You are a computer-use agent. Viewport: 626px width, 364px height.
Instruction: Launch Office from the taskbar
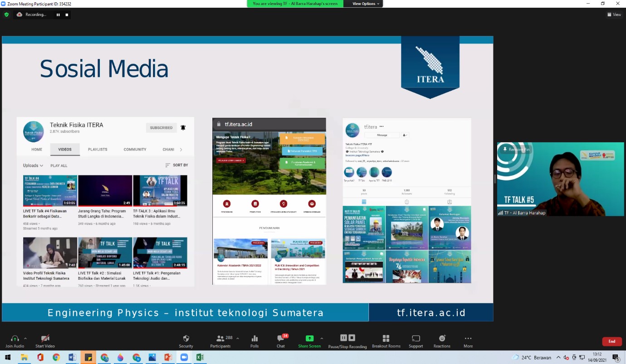tap(40, 357)
